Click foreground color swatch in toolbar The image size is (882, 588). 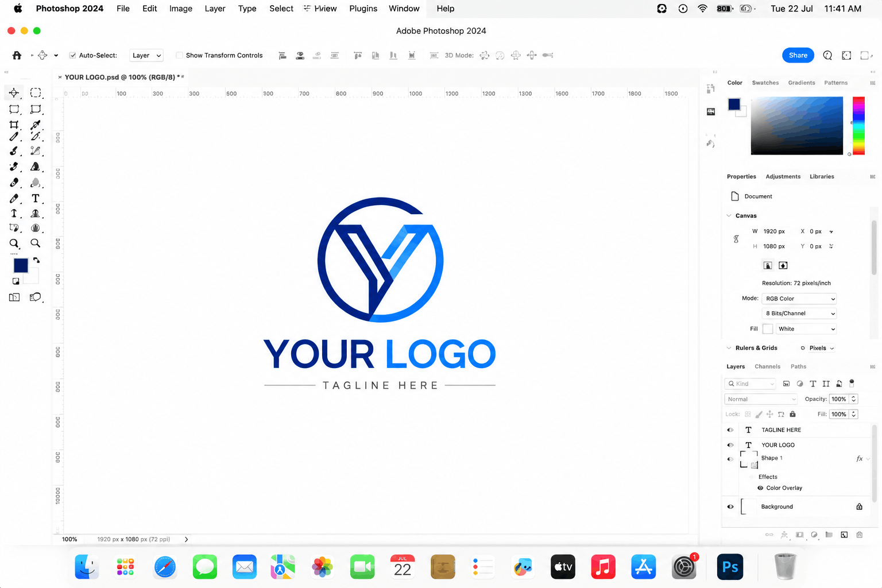coord(21,265)
